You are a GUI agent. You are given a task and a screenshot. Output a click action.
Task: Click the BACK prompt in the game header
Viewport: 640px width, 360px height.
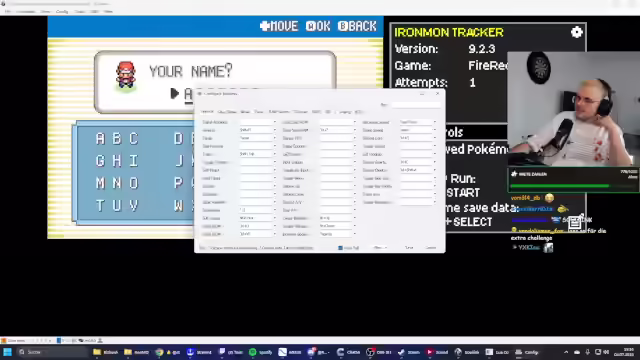357,26
